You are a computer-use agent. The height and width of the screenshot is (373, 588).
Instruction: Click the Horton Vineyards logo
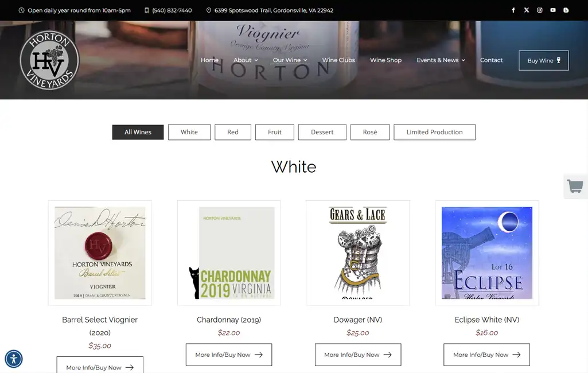(49, 60)
